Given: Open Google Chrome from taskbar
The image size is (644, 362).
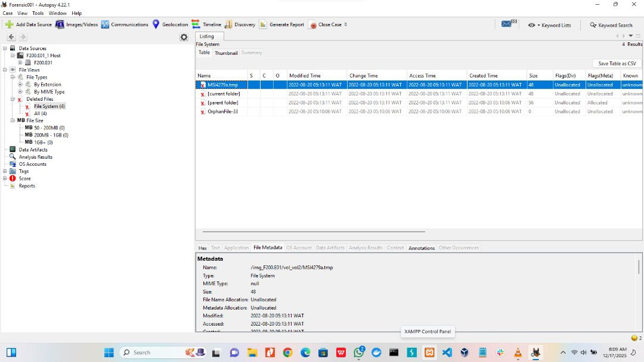Looking at the screenshot, I should pos(287,352).
